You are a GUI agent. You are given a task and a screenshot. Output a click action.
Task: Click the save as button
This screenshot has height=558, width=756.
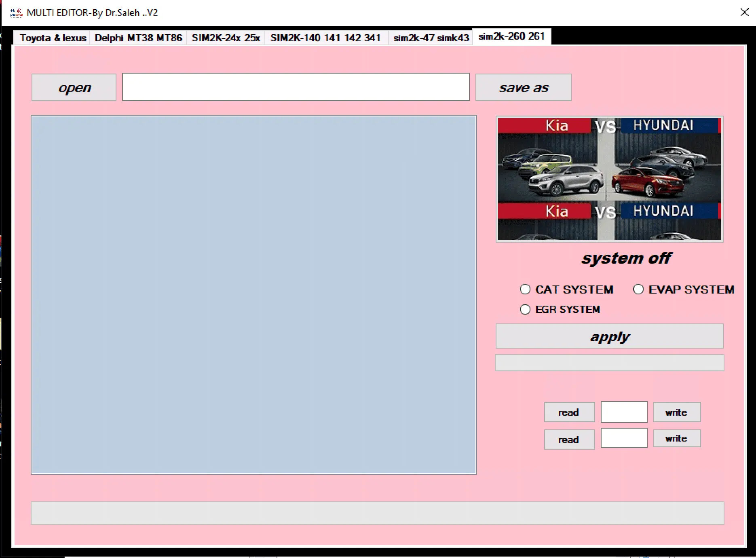point(524,87)
